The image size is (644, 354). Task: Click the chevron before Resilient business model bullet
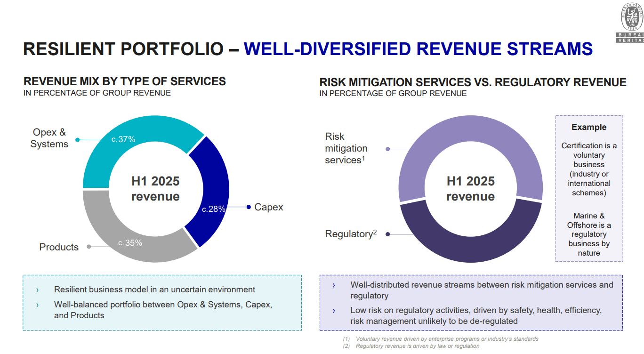coord(38,290)
